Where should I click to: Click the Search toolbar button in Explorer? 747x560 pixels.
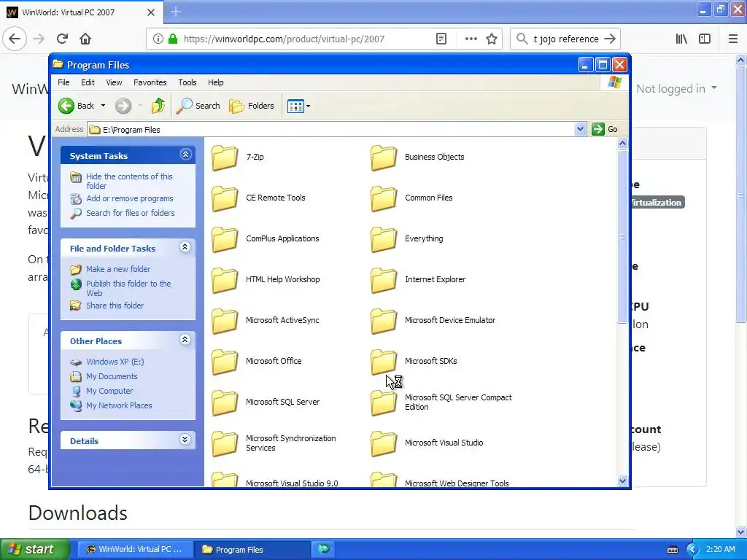tap(198, 106)
